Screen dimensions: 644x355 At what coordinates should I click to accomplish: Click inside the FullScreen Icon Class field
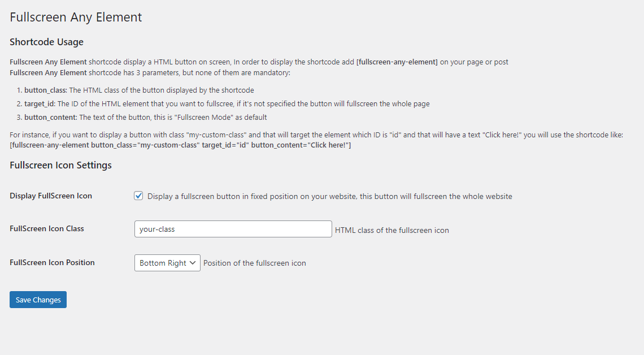tap(233, 228)
